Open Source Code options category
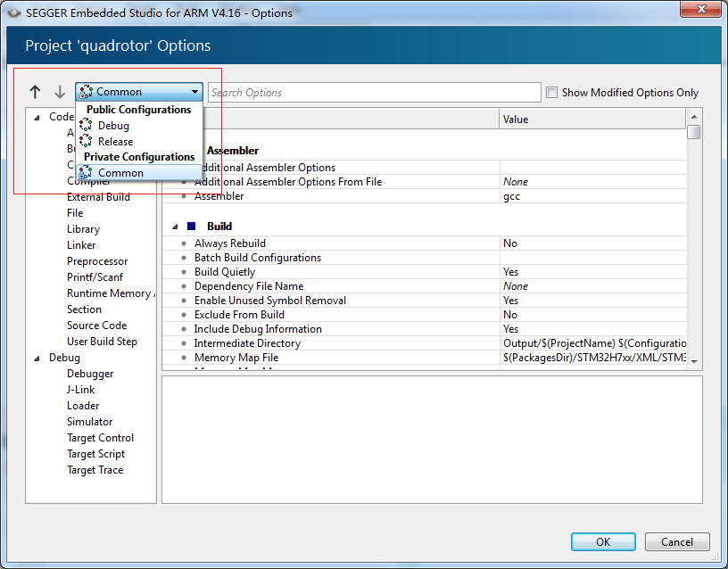 (96, 326)
